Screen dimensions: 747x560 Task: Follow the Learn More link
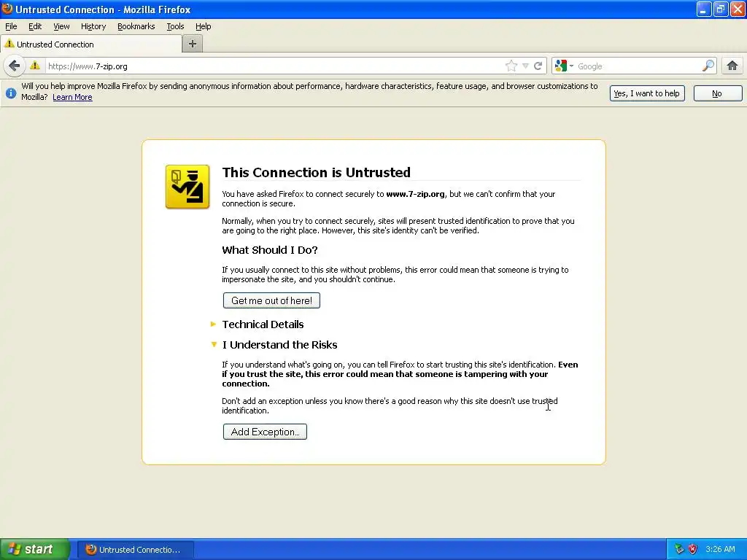72,97
